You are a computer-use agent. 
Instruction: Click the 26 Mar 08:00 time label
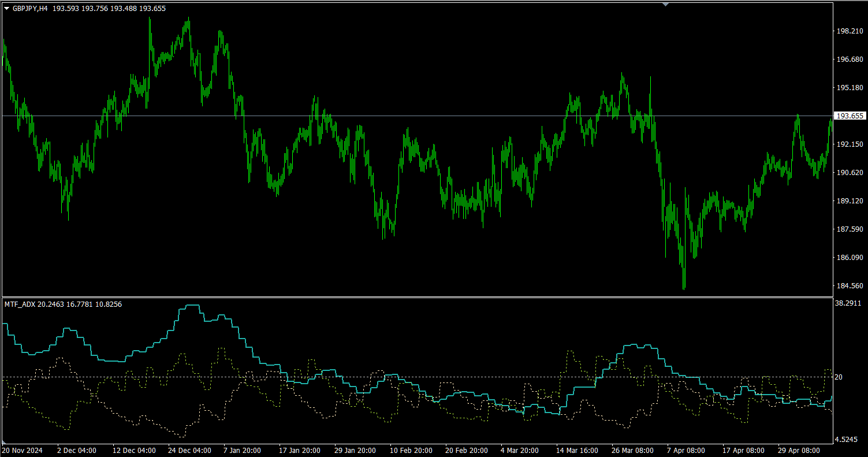[x=633, y=450]
